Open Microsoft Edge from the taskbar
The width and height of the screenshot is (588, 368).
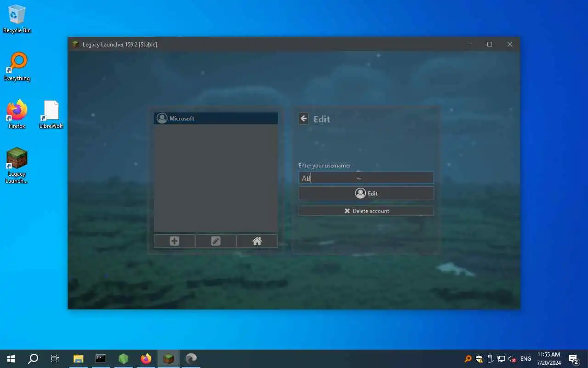[191, 359]
